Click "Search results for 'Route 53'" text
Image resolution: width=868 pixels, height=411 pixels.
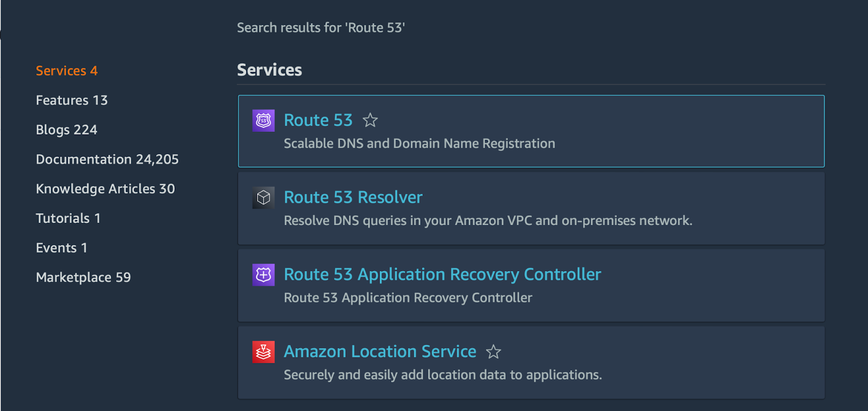321,28
